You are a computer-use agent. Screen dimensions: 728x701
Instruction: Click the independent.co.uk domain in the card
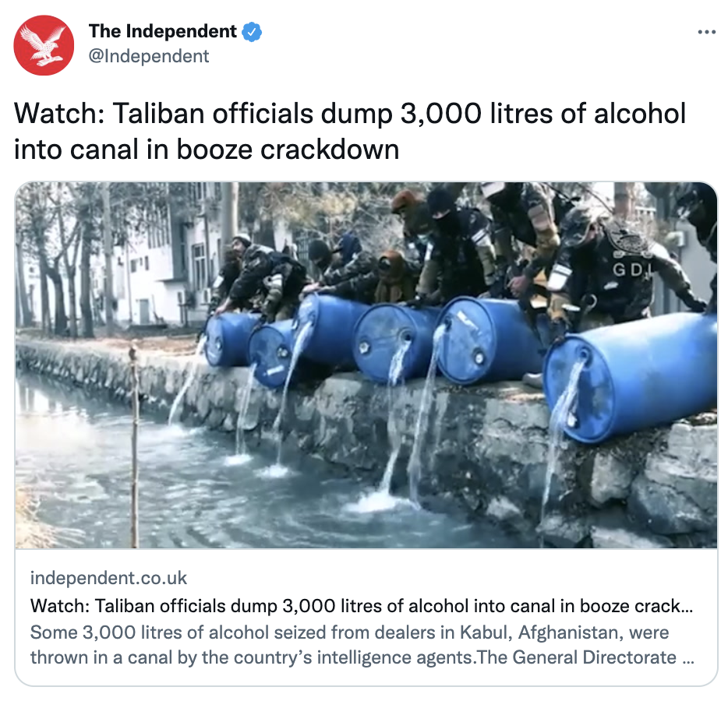click(x=108, y=578)
